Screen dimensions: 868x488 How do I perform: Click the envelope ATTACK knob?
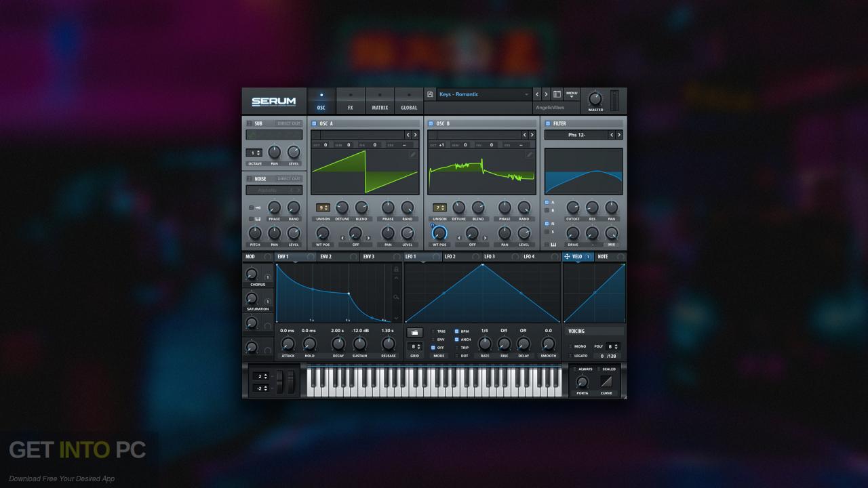pyautogui.click(x=288, y=344)
